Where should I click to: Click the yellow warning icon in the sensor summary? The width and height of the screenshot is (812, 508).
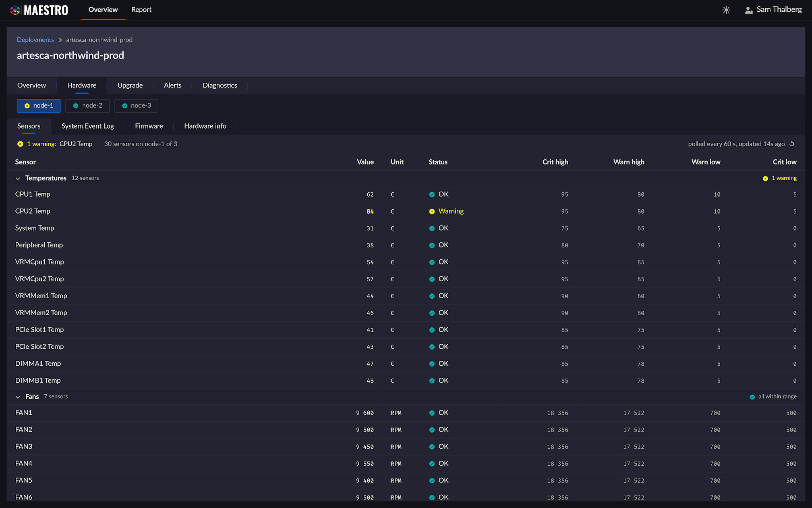(20, 144)
